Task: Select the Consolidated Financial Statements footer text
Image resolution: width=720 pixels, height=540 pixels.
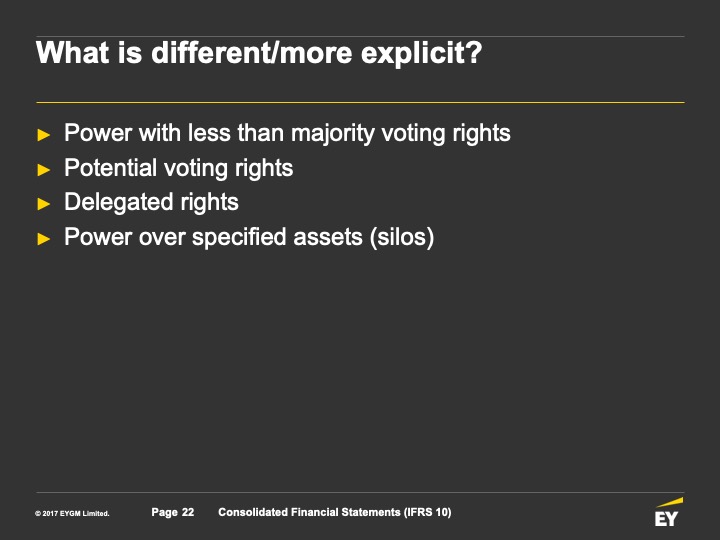Action: pyautogui.click(x=309, y=513)
